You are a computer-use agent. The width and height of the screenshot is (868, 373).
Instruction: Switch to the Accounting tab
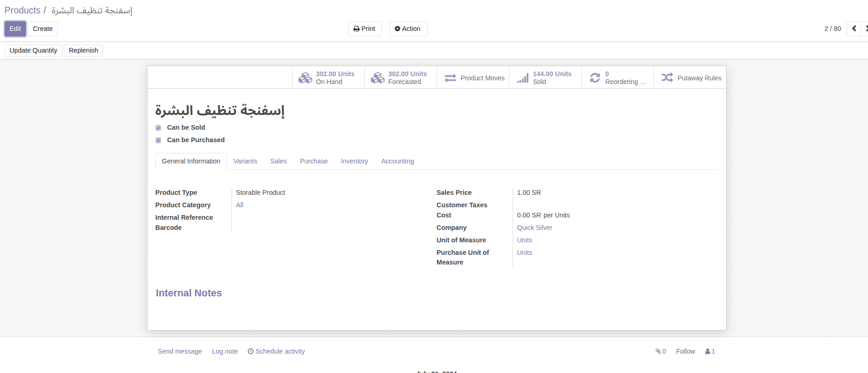pyautogui.click(x=397, y=161)
